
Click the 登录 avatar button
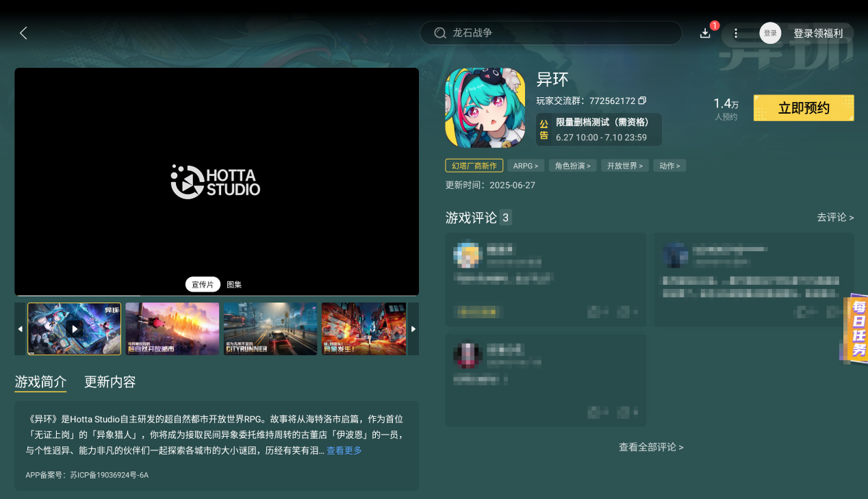point(770,33)
